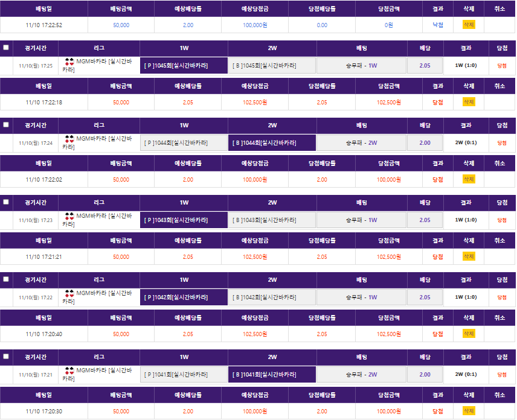Click the 승무패 - 2W cell in round 1044

[361, 143]
